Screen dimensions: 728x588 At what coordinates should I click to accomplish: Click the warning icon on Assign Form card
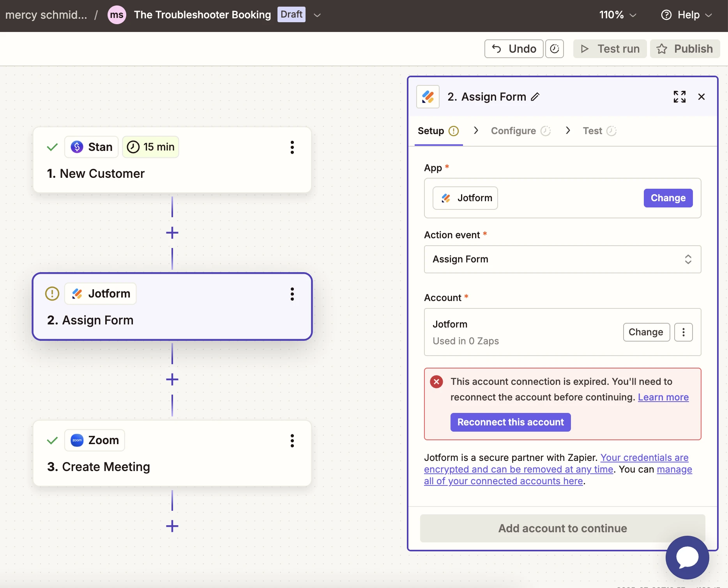[x=52, y=294]
